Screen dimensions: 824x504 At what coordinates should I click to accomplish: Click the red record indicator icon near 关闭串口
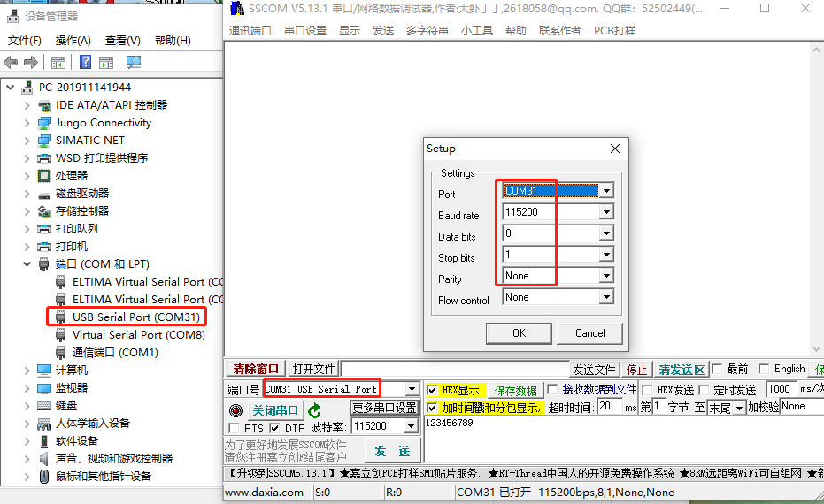235,410
